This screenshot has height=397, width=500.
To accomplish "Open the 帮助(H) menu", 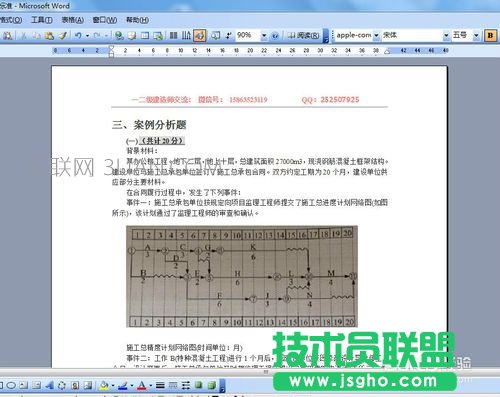I will 137,20.
